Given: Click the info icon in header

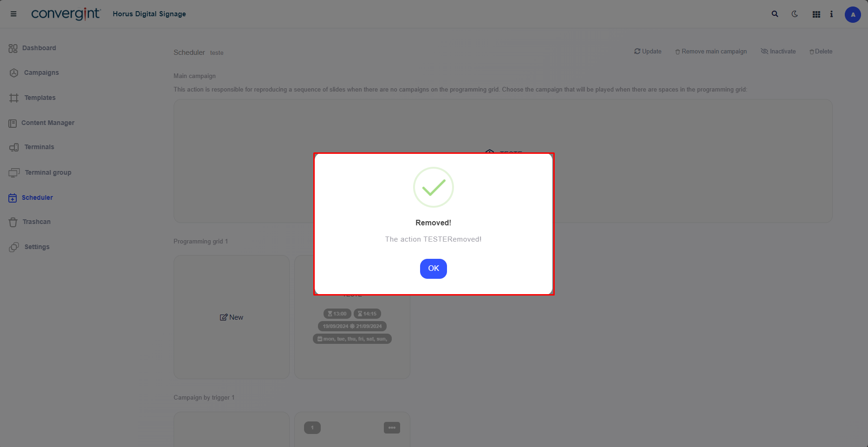Looking at the screenshot, I should [x=831, y=14].
